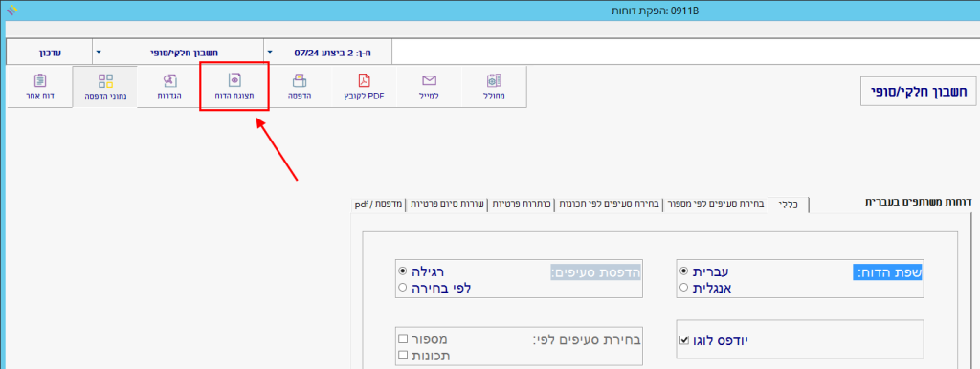Viewport: 980px width, 369px height.
Task: Open the דוח אחר report icon
Action: [40, 80]
